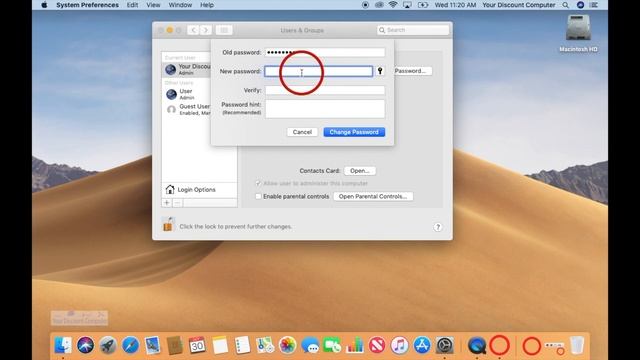Open the Trash in the Dock
The image size is (640, 360).
tap(577, 345)
